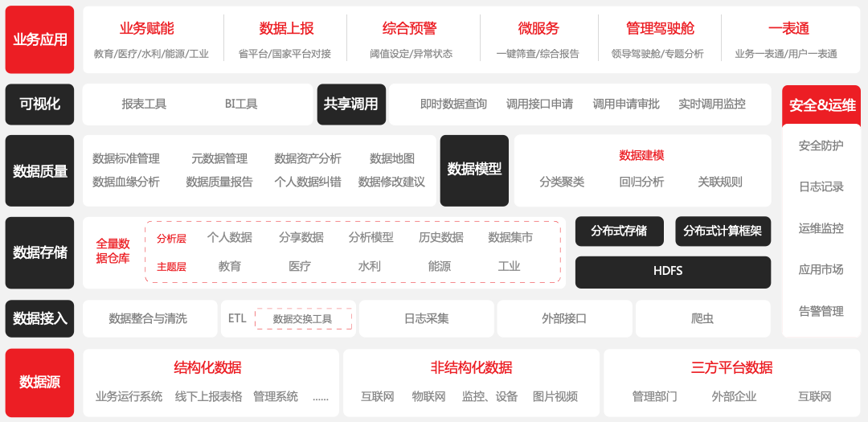Open the 爬虫 data access card

pyautogui.click(x=702, y=318)
